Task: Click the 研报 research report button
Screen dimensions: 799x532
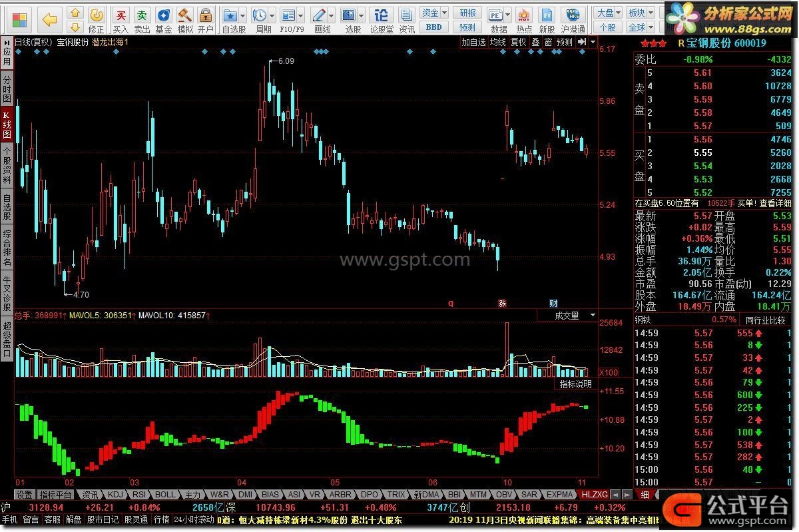Action: coord(468,13)
